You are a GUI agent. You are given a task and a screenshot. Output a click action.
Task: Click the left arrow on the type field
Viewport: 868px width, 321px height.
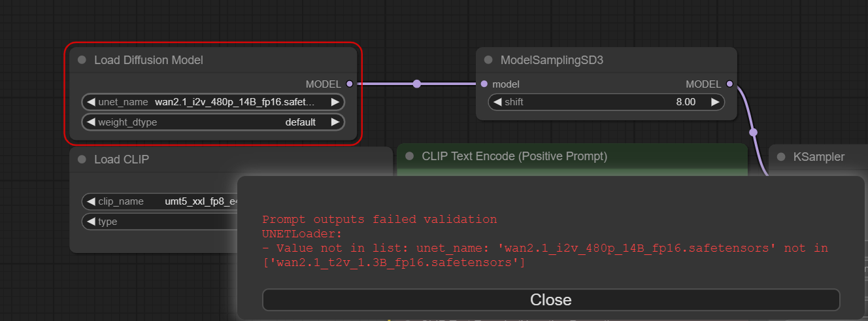point(91,222)
